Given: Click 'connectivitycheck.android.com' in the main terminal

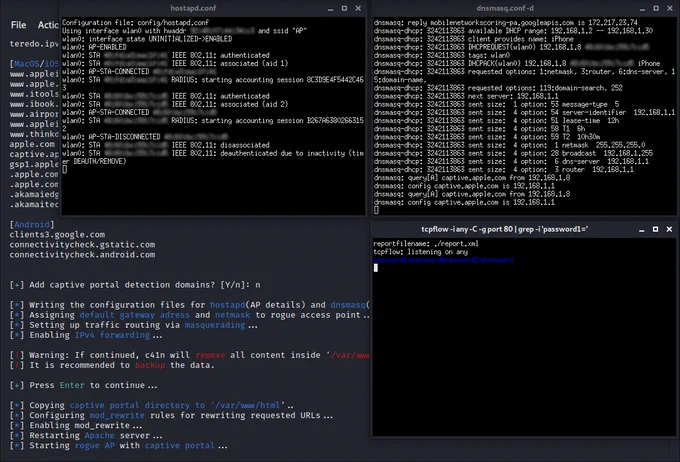Looking at the screenshot, I should 82,255.
